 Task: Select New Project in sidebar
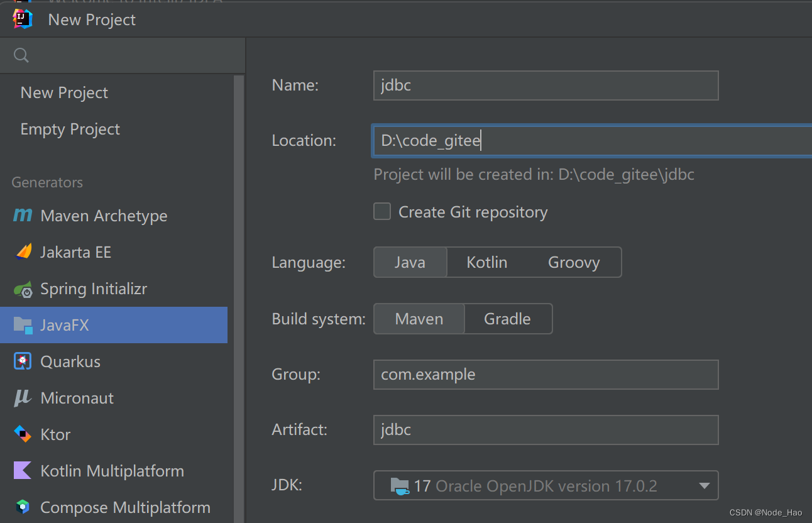(x=114, y=92)
